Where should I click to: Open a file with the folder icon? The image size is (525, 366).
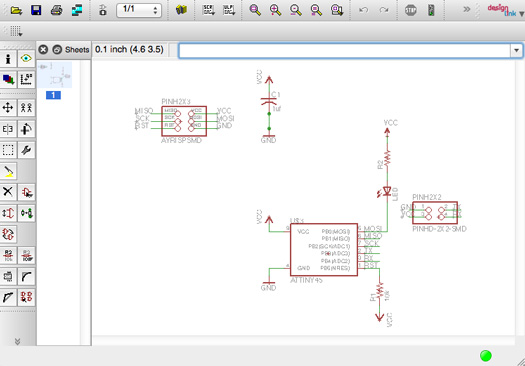(16, 10)
